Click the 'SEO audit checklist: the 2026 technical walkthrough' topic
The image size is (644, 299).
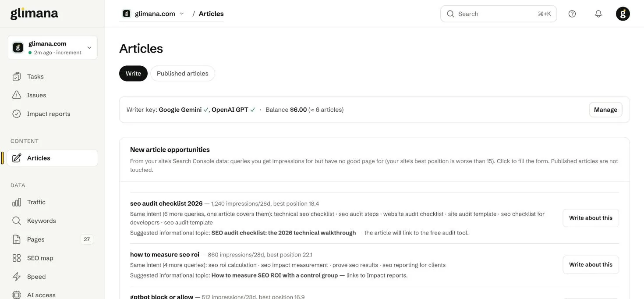(x=284, y=233)
